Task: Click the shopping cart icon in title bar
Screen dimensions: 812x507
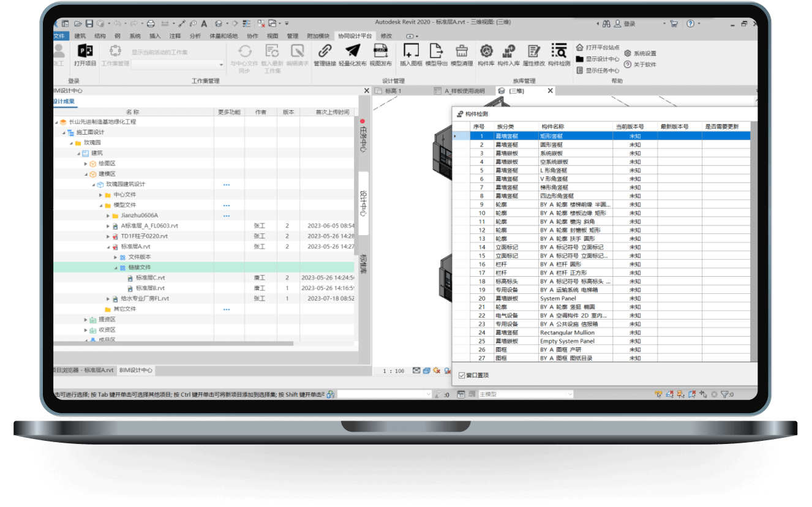Action: [x=674, y=24]
